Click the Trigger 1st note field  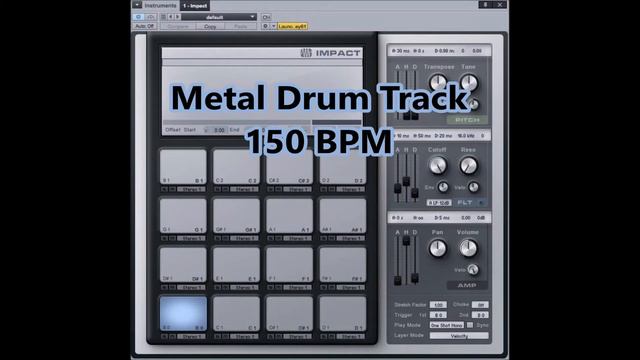click(438, 315)
